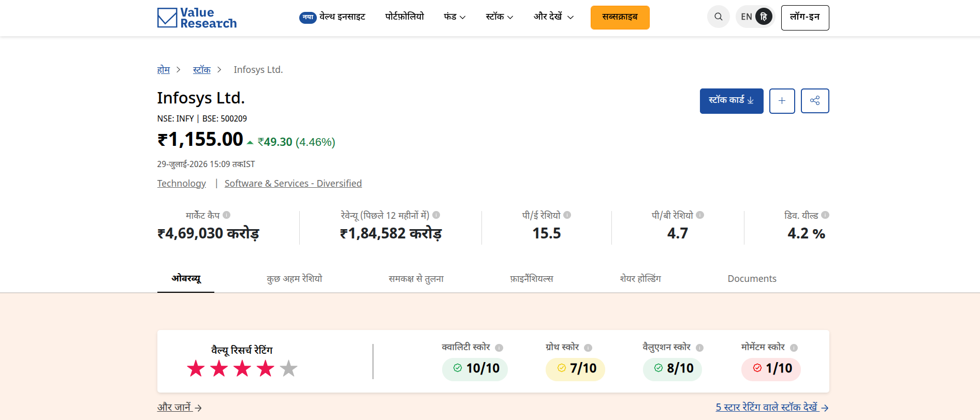The width and height of the screenshot is (980, 420).
Task: Click the 10/10 quality score badge
Action: click(x=475, y=369)
